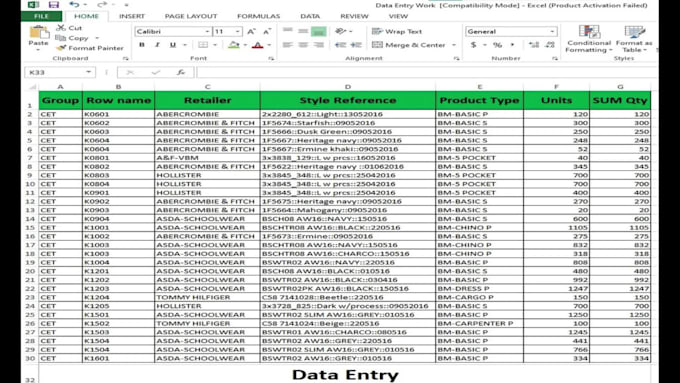This screenshot has height=383, width=680.
Task: Apply Comma Style icon
Action: 512,45
